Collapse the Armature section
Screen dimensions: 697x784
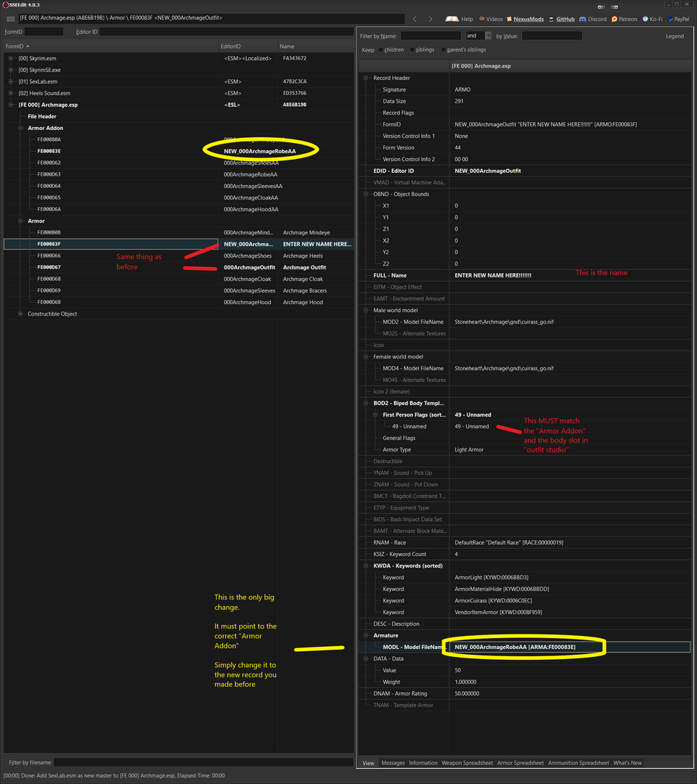click(x=365, y=635)
